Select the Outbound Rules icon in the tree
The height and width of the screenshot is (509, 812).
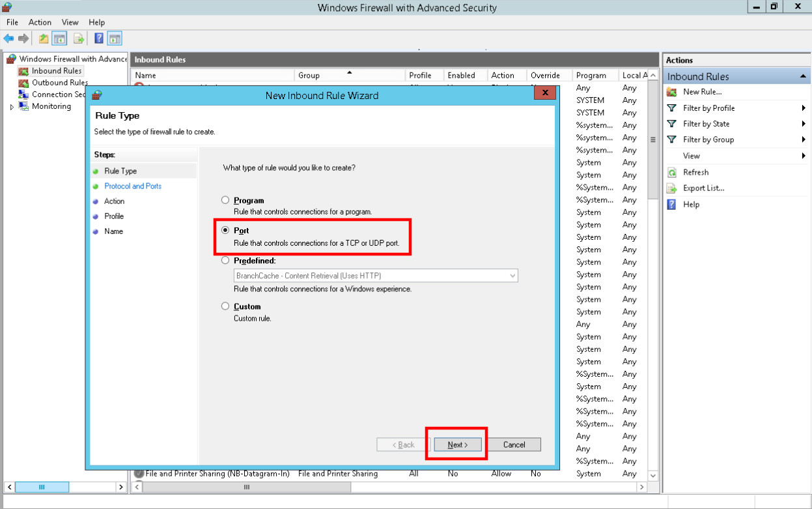[24, 83]
